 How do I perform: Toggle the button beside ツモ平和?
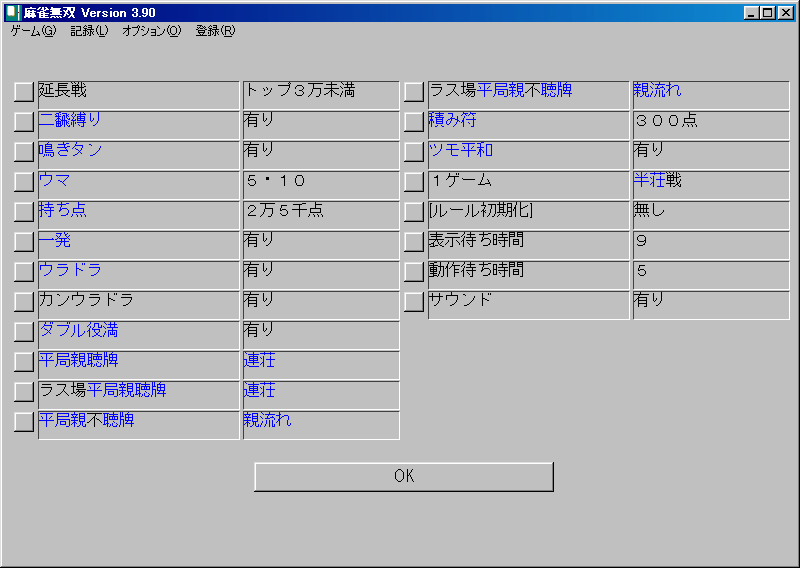pos(414,152)
